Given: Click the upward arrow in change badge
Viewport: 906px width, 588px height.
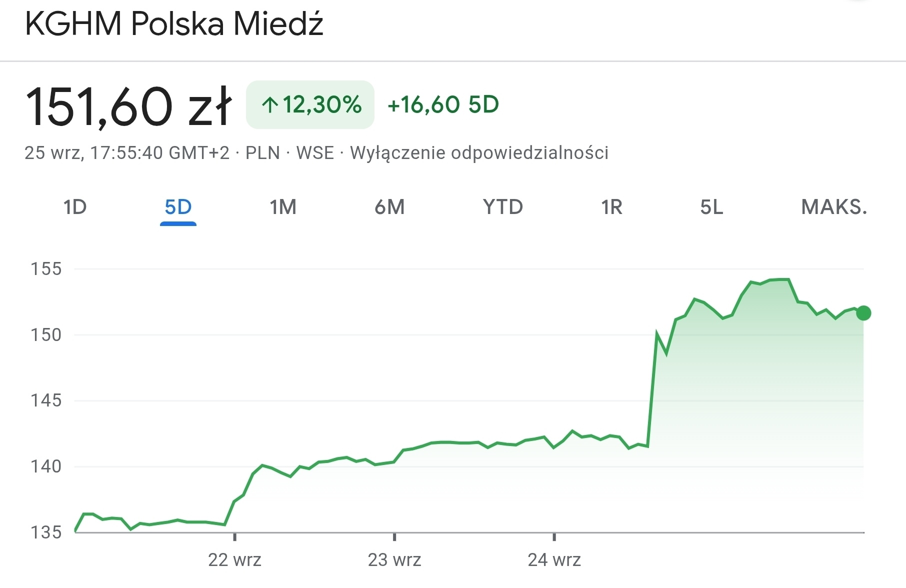Looking at the screenshot, I should [x=270, y=105].
